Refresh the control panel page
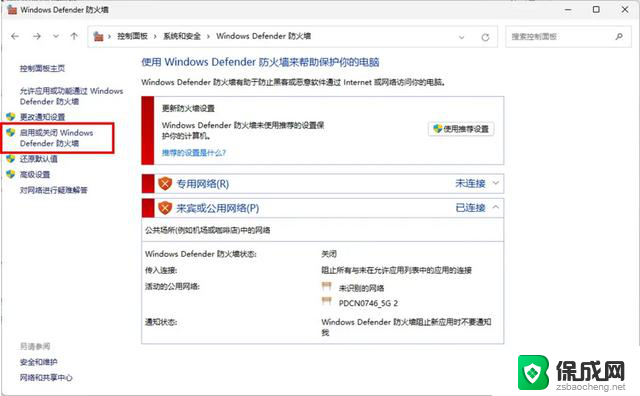The width and height of the screenshot is (640, 396). 485,37
